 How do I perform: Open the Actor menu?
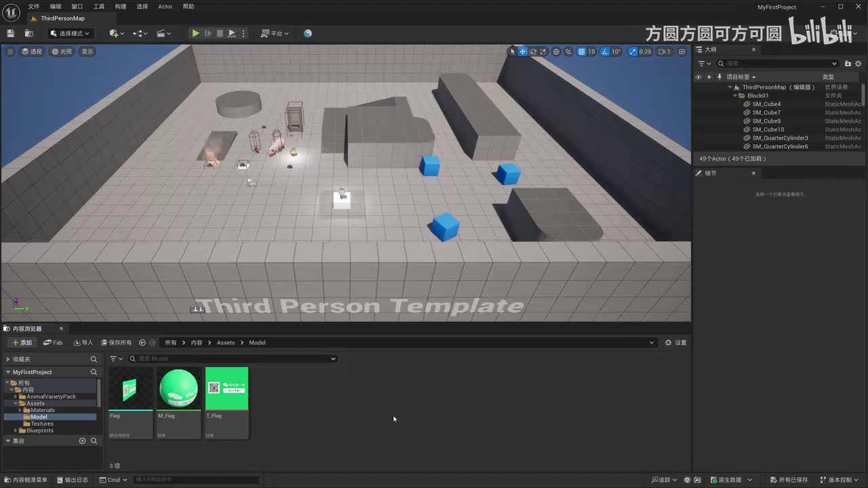[x=165, y=7]
